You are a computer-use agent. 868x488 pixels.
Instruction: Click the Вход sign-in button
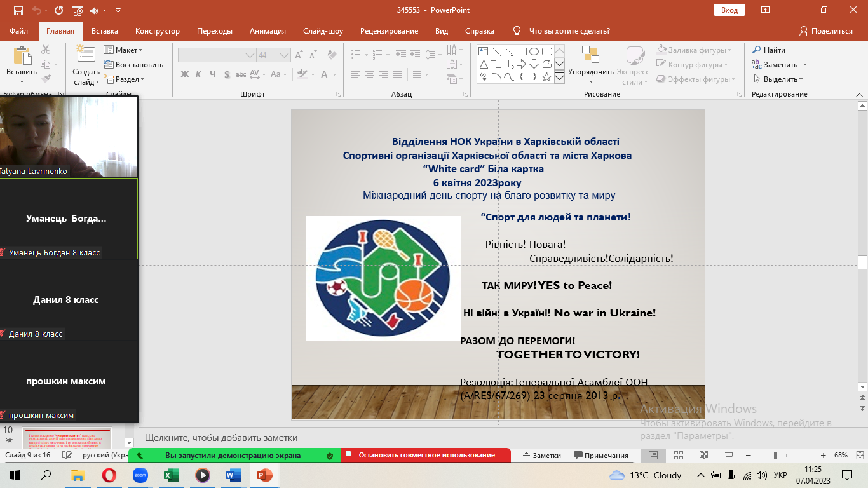click(x=729, y=10)
